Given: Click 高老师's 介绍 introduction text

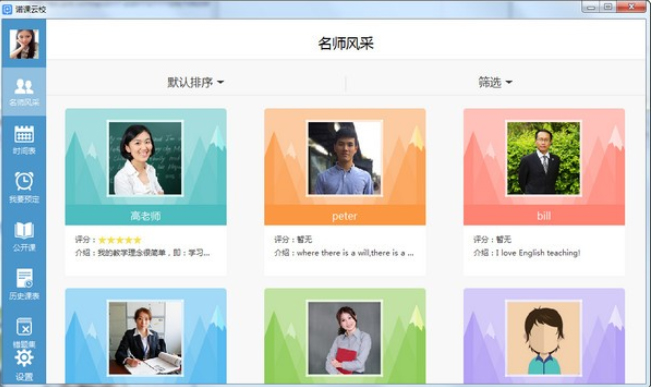Looking at the screenshot, I should click(x=142, y=253).
